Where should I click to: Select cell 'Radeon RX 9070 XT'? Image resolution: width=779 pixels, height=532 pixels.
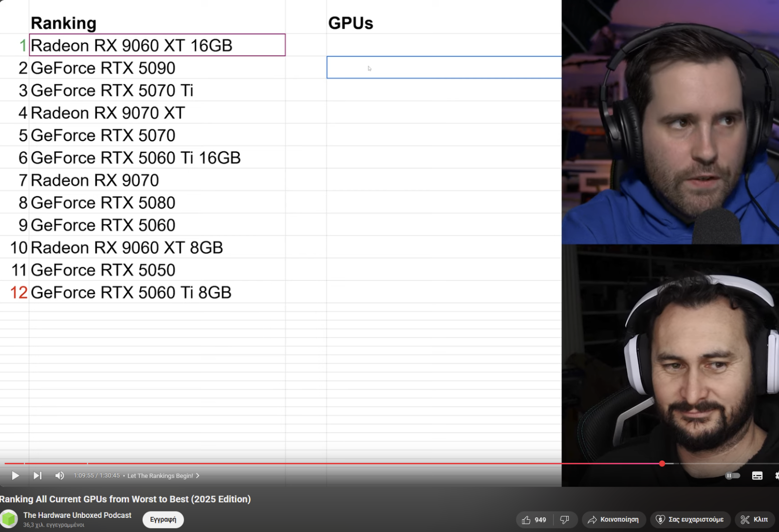pyautogui.click(x=157, y=112)
